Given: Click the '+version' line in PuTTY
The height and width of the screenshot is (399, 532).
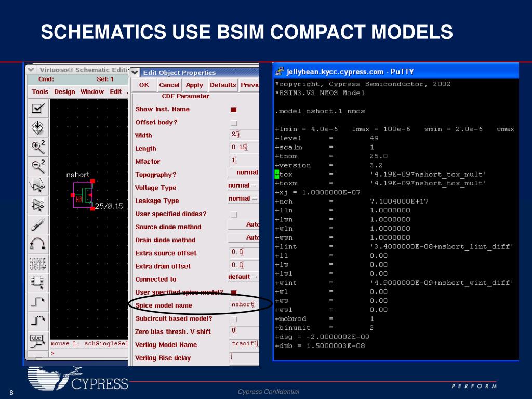Looking at the screenshot, I should tap(329, 166).
